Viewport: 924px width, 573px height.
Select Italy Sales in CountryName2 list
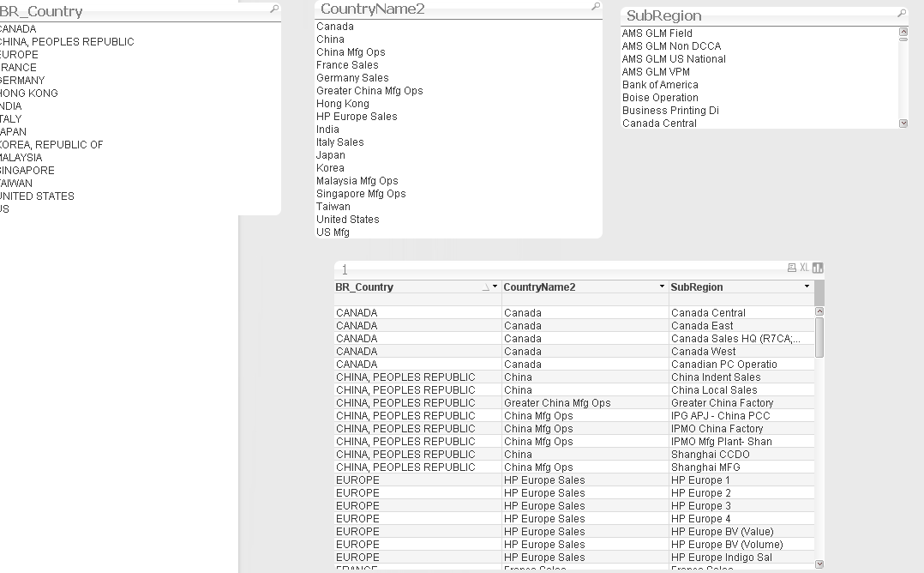click(x=340, y=142)
